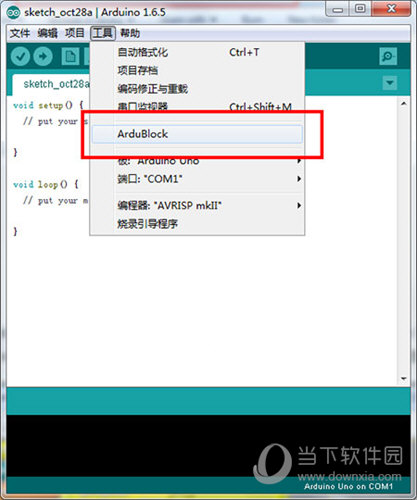Open the 编辑 menu
The width and height of the screenshot is (417, 500).
coord(47,33)
